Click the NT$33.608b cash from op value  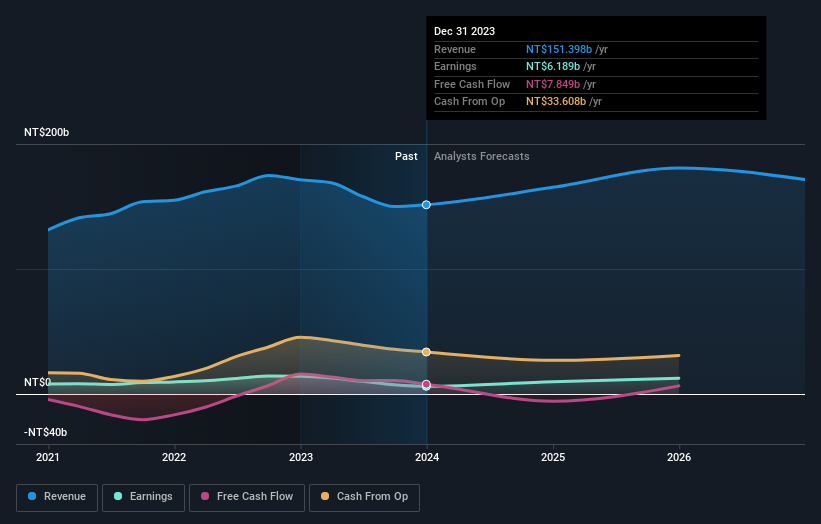point(556,102)
